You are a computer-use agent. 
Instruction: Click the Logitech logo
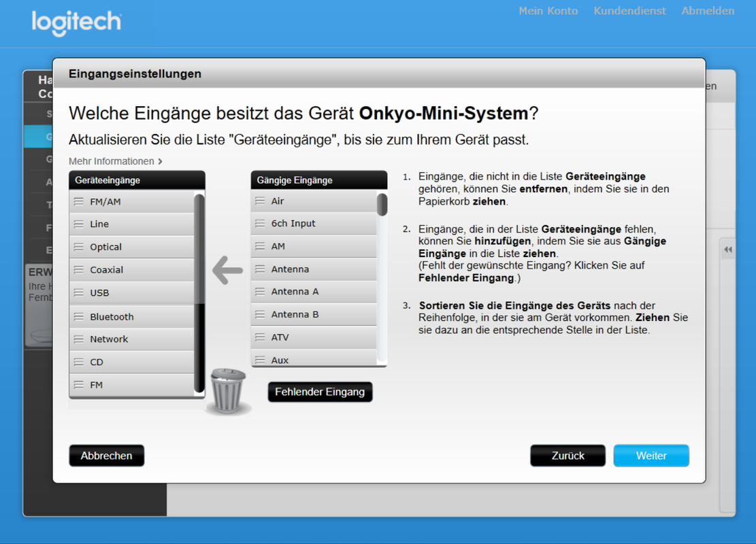click(x=76, y=22)
